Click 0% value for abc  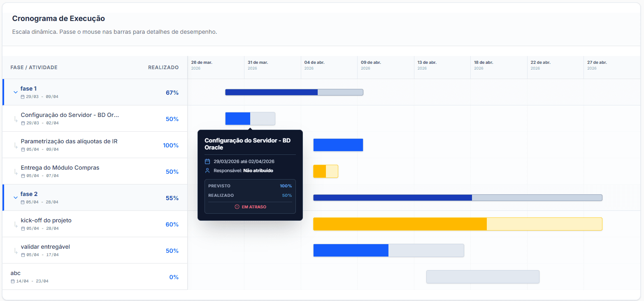pos(174,277)
